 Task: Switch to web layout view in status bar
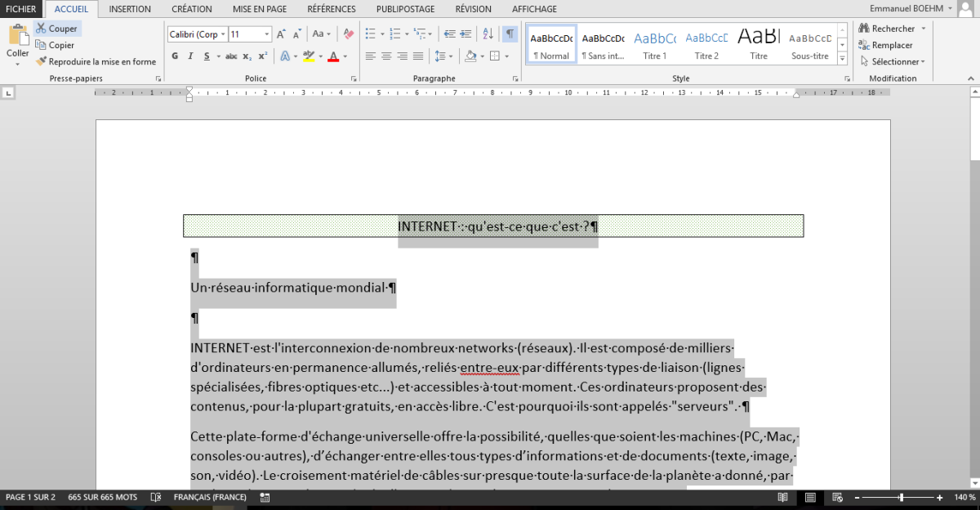(838, 497)
